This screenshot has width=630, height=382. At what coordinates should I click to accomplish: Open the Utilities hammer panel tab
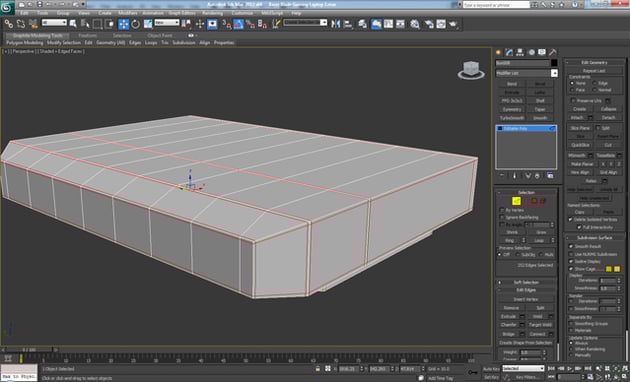pos(553,52)
